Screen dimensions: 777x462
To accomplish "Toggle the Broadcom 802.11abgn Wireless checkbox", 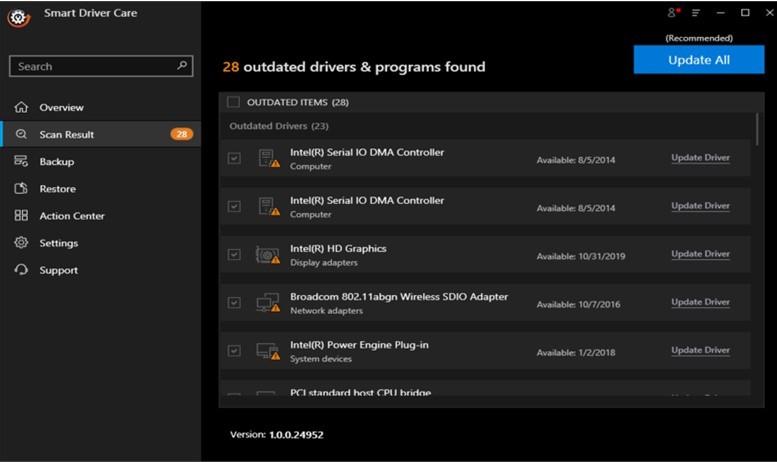I will 234,303.
